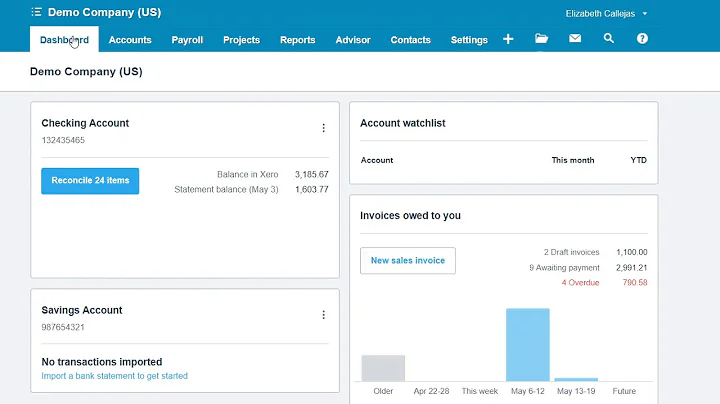
Task: Click the Demo Company (US) page title
Action: 86,72
